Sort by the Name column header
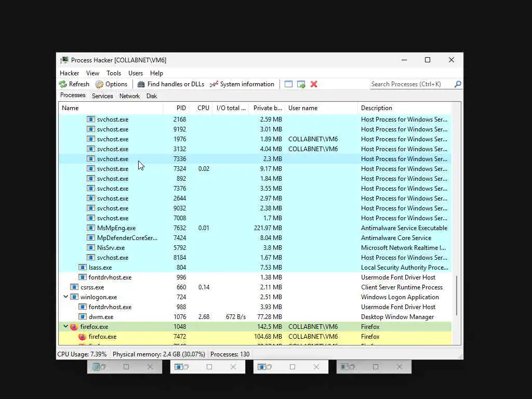This screenshot has height=399, width=532. click(111, 108)
